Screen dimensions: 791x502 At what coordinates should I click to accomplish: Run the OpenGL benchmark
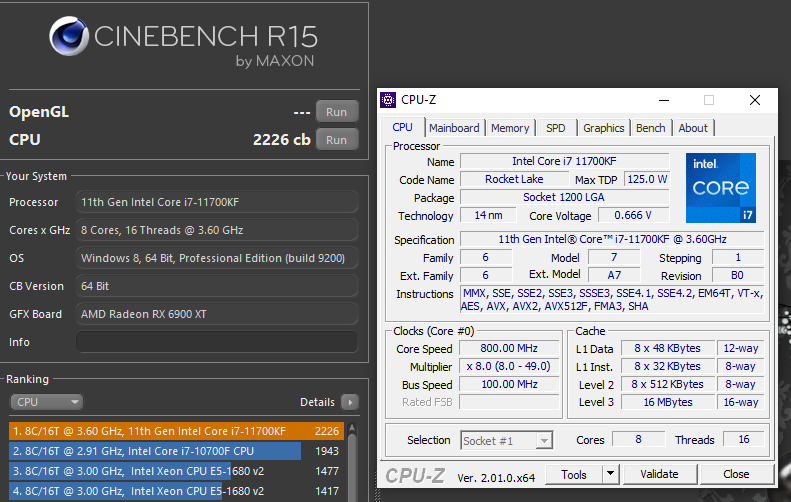point(336,112)
